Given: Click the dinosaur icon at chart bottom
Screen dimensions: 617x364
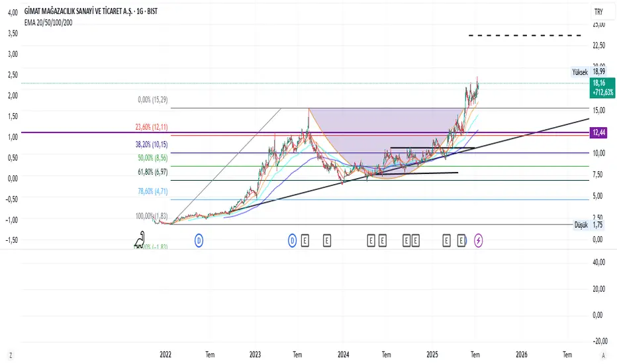Looking at the screenshot, I should coord(140,240).
